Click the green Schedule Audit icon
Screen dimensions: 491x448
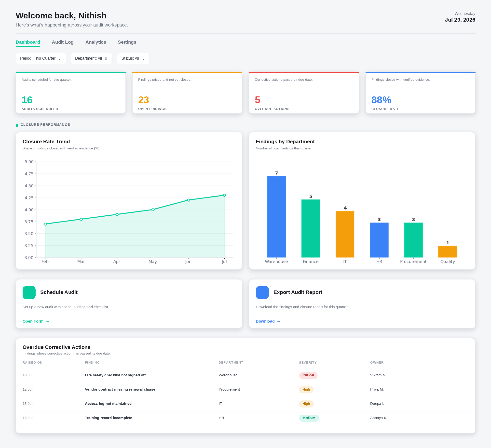pos(29,292)
